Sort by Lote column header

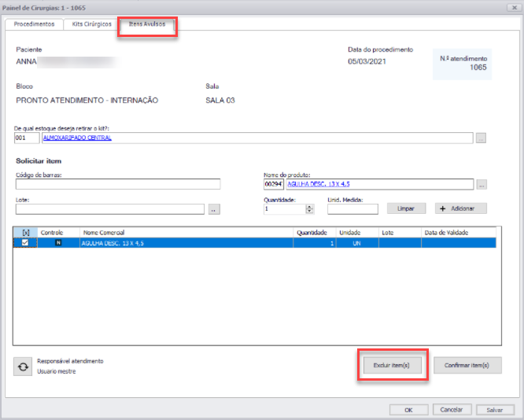pos(400,233)
